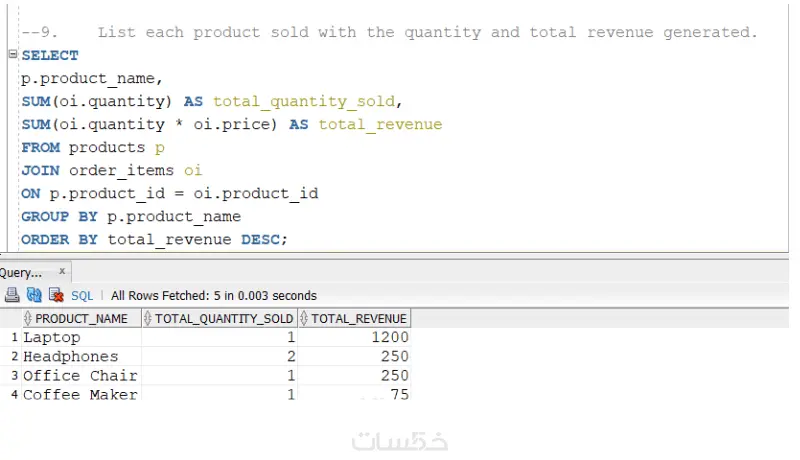
Task: Click the SELECT keyword in the editor
Action: pos(50,55)
